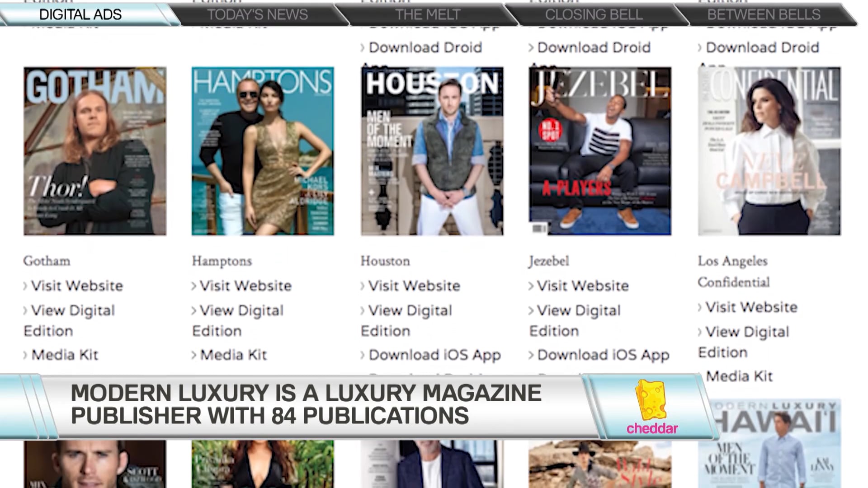
Task: Open the DIGITAL ADS tab
Action: point(80,14)
